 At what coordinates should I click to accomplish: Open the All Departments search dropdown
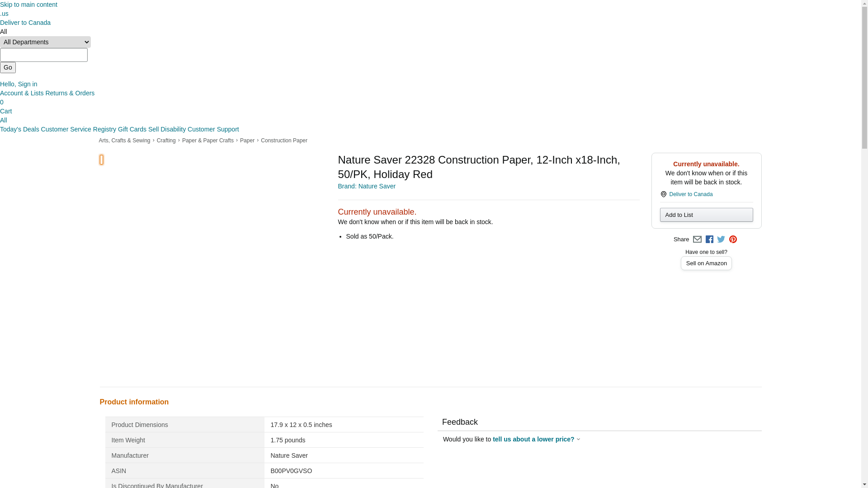tap(45, 42)
